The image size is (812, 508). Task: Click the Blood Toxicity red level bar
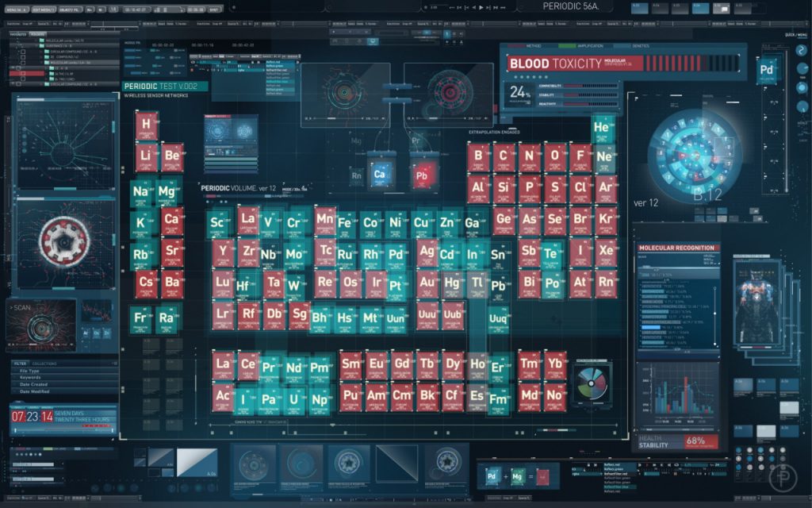point(691,63)
